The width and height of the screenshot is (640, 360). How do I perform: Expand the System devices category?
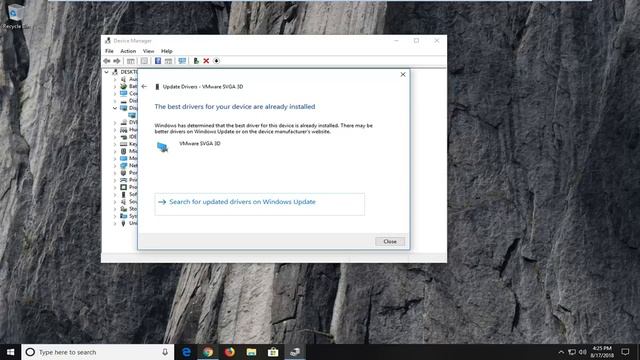[115, 216]
